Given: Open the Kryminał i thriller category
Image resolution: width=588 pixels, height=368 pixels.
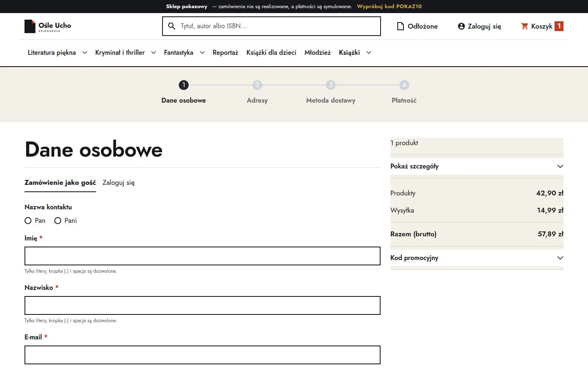Looking at the screenshot, I should 120,53.
